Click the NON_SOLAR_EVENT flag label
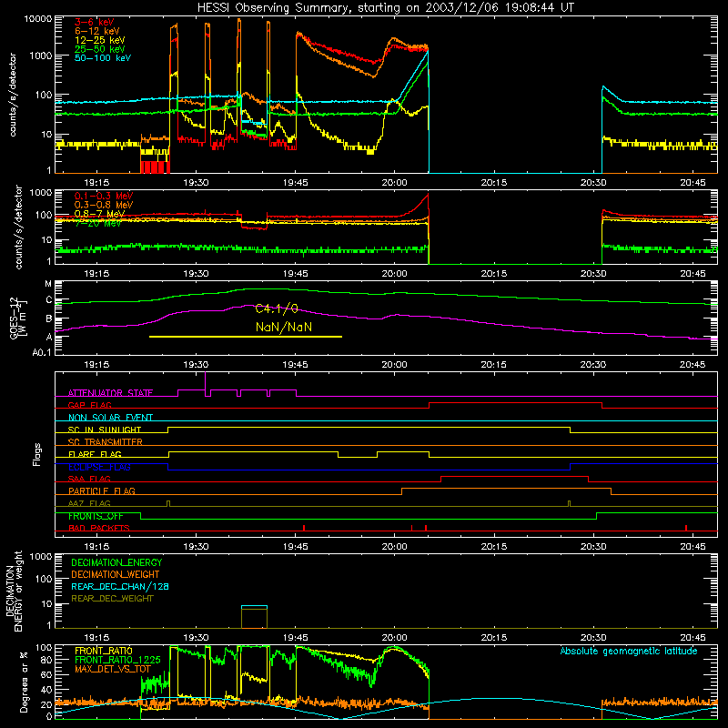The width and height of the screenshot is (728, 728). 110,418
